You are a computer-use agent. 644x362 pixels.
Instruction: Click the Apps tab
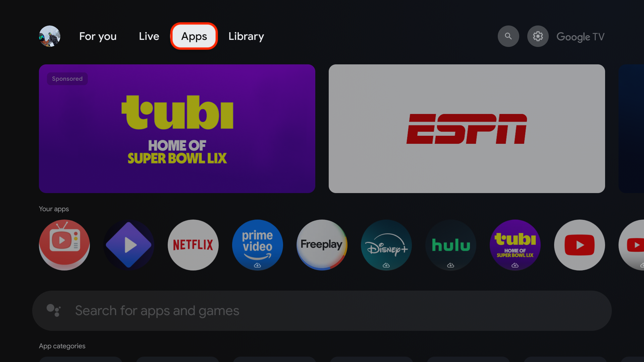(194, 36)
